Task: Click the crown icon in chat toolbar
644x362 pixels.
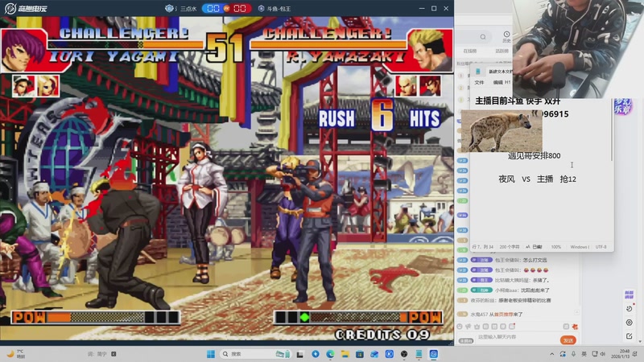Action: click(x=477, y=327)
